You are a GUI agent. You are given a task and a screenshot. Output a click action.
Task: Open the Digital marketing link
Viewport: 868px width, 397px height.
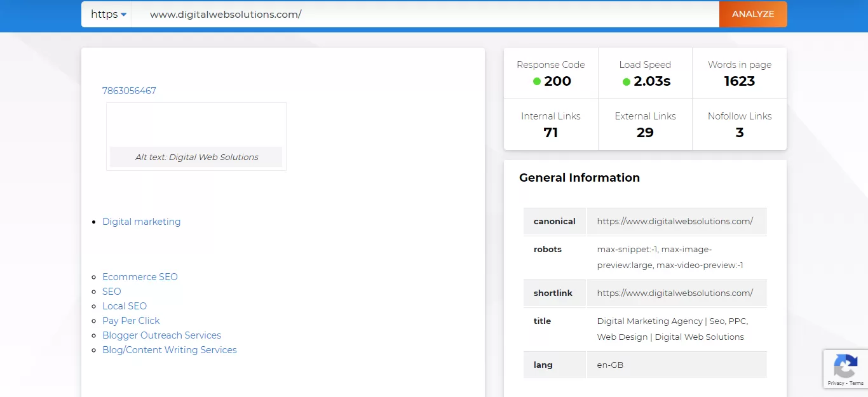click(x=141, y=222)
